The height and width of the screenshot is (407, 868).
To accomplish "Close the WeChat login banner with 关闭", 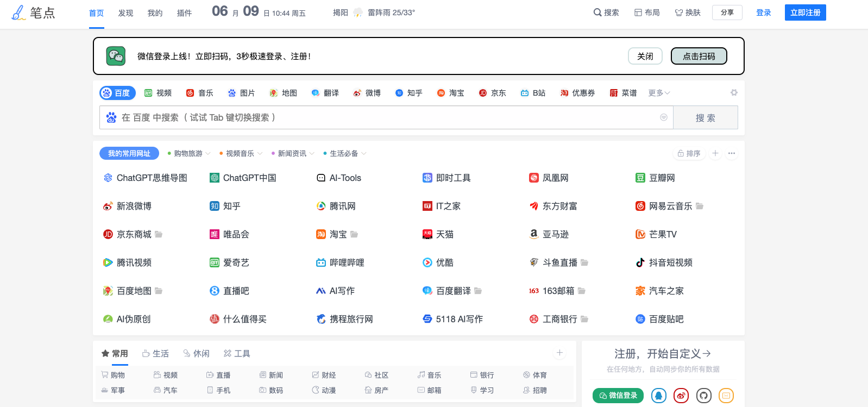I will 645,56.
